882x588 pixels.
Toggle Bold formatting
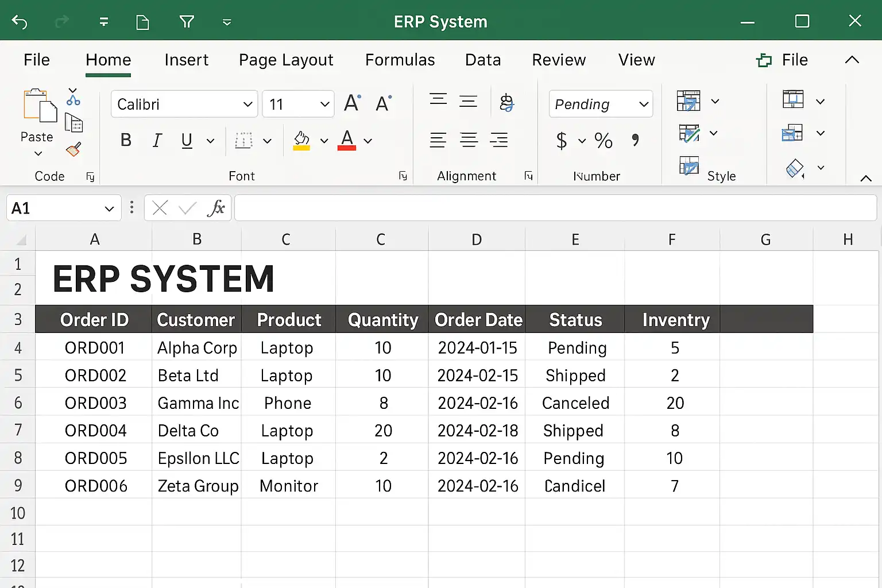(126, 140)
